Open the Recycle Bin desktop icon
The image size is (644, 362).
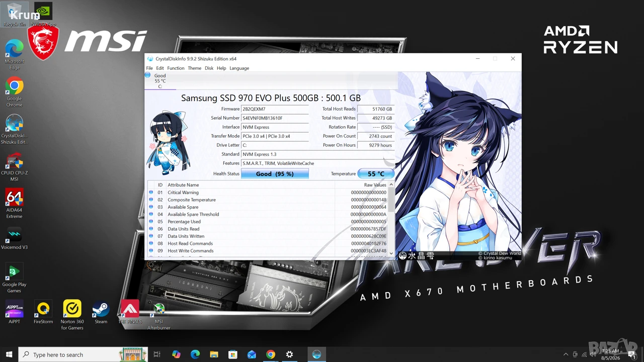[14, 15]
